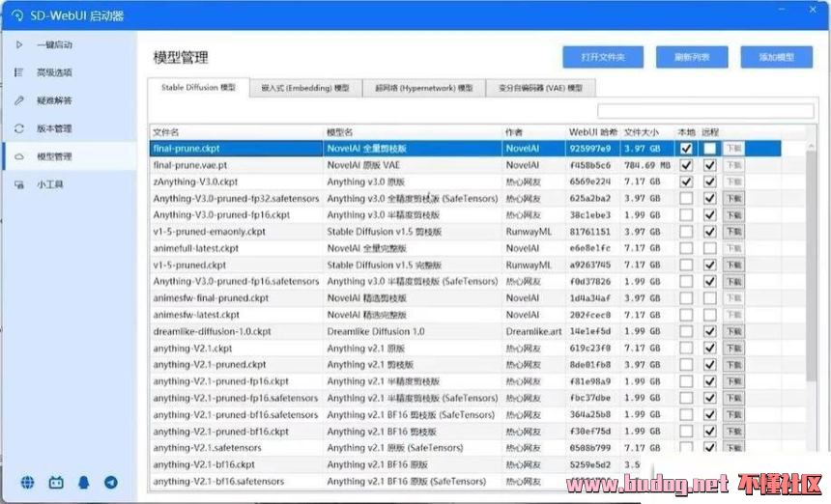
Task: Click model name Dreamlike Diffusion 1.0
Action: [x=376, y=332]
